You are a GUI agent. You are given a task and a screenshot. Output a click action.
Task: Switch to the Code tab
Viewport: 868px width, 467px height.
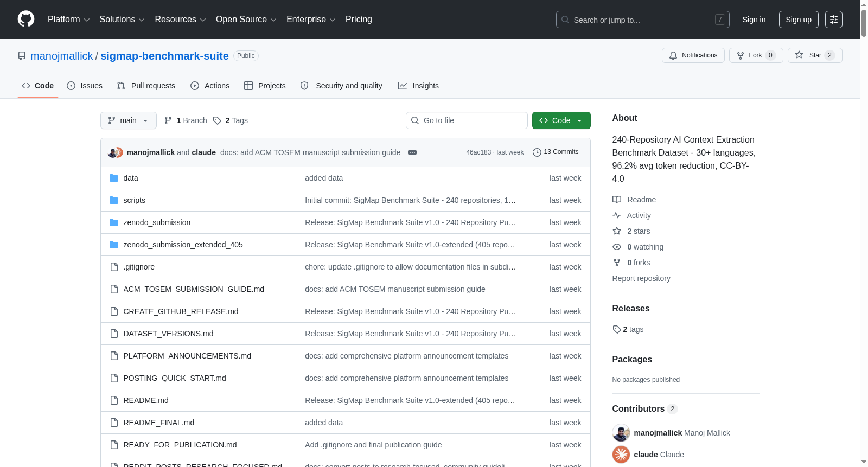[38, 86]
